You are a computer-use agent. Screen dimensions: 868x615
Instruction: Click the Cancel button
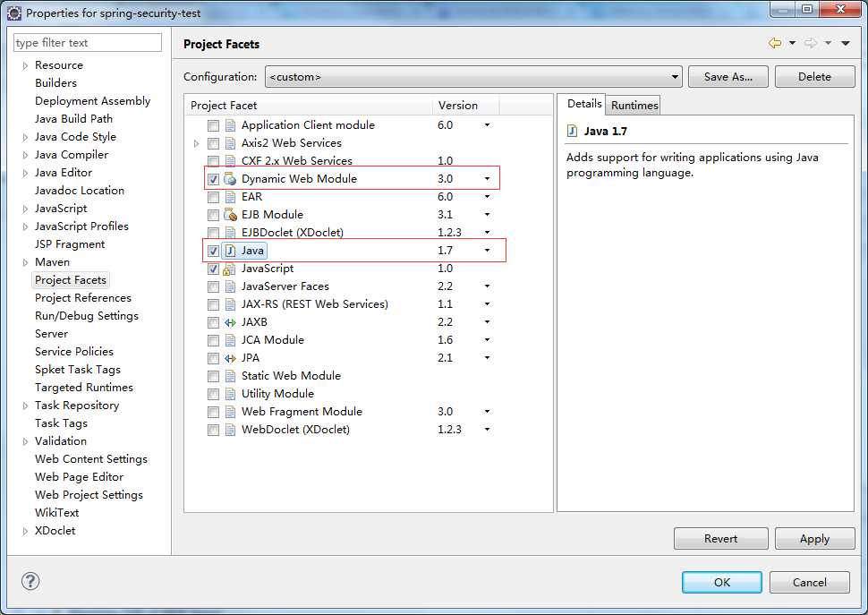tap(809, 582)
